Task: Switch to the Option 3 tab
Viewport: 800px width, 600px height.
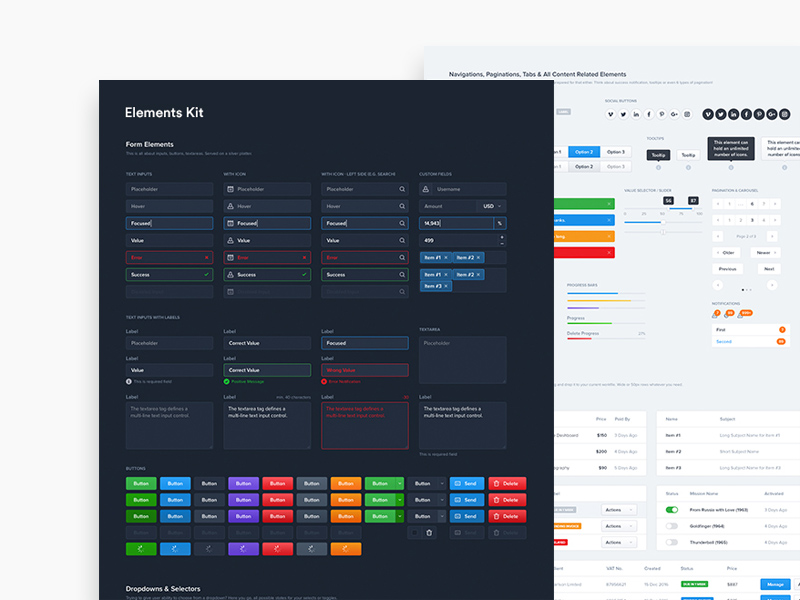Action: click(616, 152)
